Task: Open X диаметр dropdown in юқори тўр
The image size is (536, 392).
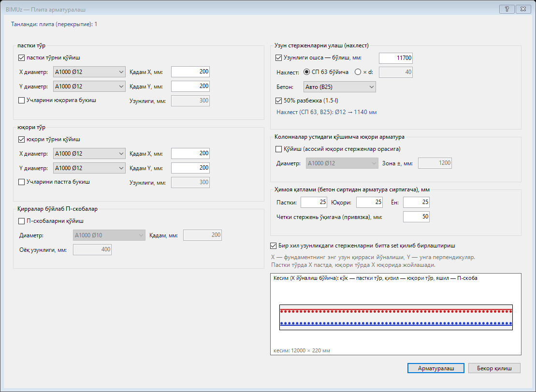Action: (89, 153)
